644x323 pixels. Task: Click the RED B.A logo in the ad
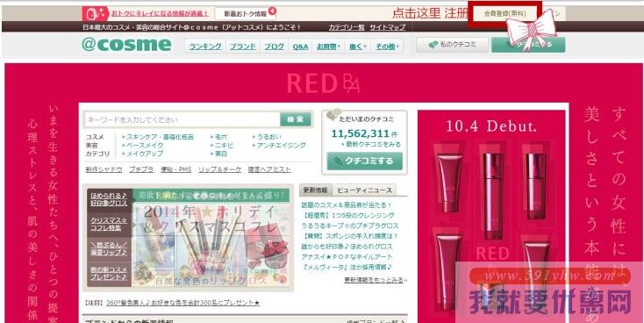tap(323, 83)
